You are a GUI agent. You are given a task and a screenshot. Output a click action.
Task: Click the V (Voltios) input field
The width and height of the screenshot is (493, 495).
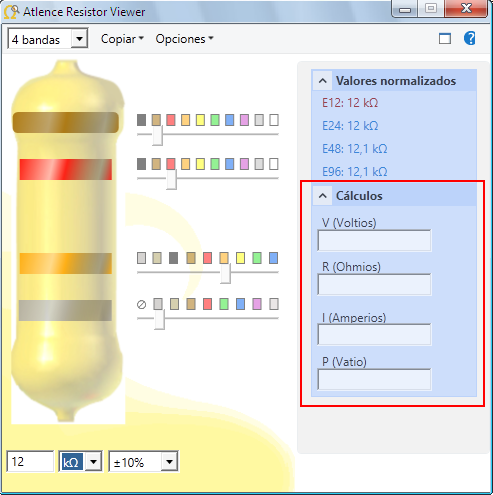(374, 240)
